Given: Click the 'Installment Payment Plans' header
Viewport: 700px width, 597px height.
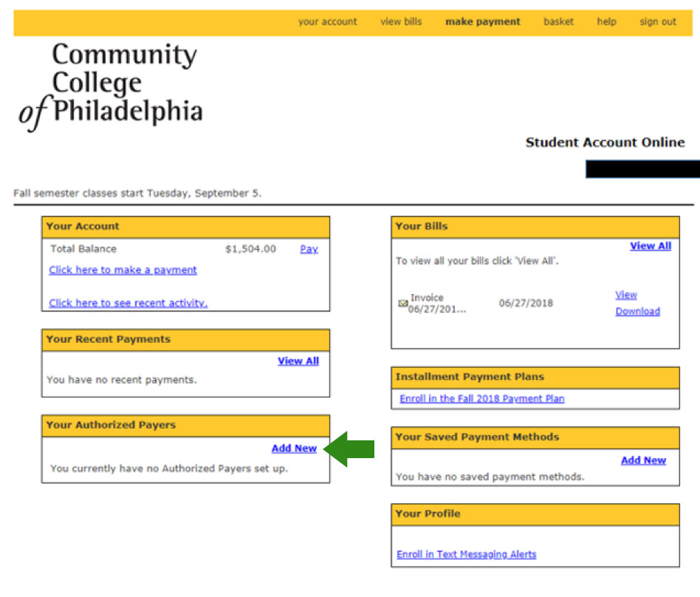Looking at the screenshot, I should click(x=535, y=378).
